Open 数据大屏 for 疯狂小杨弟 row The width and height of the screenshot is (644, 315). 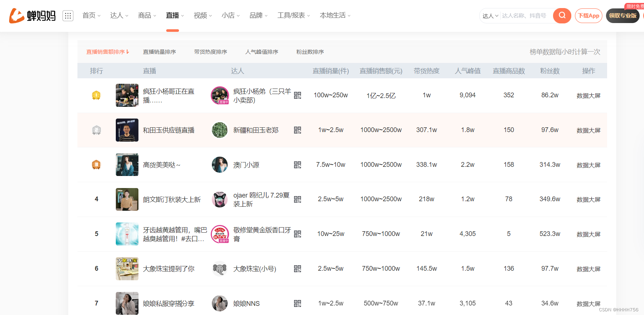click(x=588, y=95)
